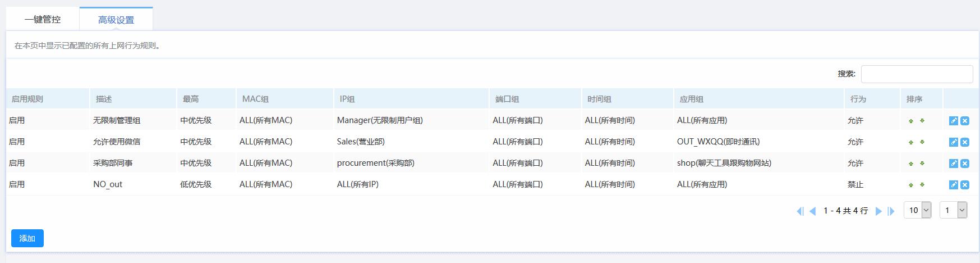Screen dimensions: 980x263
Task: Go to the next page arrow
Action: 878,211
